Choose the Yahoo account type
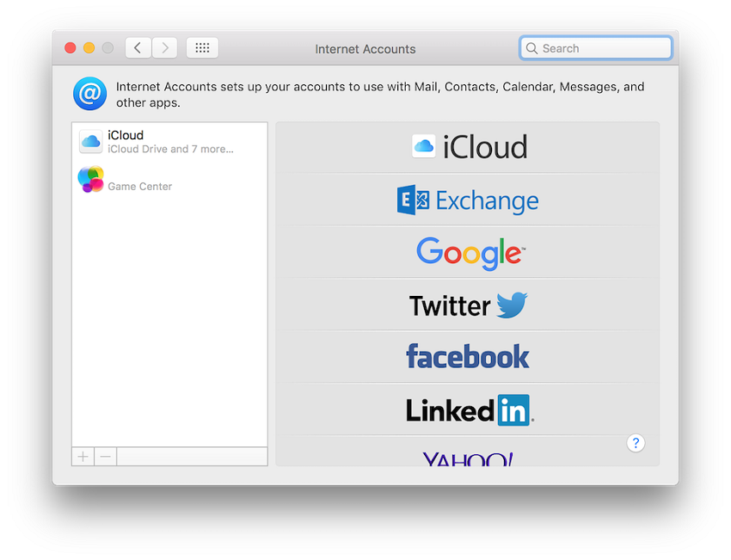 [468, 452]
